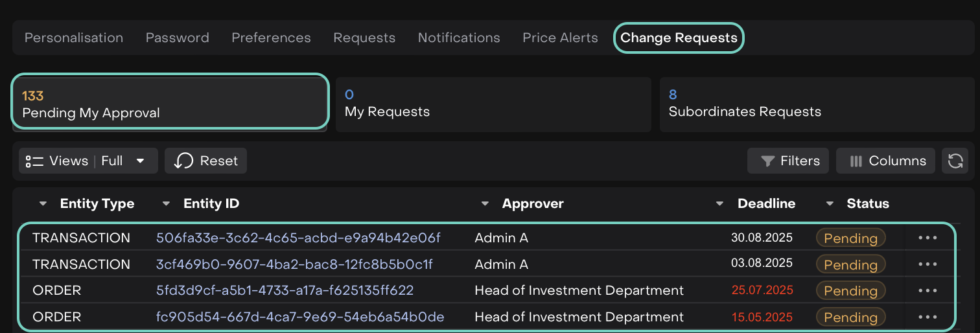Click the refresh icon beside Columns
Viewport: 980px width, 333px height.
tap(955, 161)
